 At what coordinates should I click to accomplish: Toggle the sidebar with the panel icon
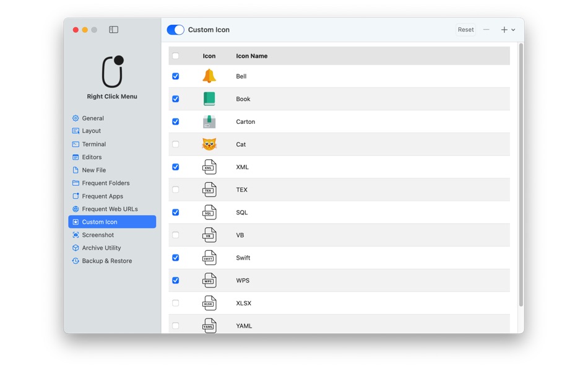click(114, 30)
